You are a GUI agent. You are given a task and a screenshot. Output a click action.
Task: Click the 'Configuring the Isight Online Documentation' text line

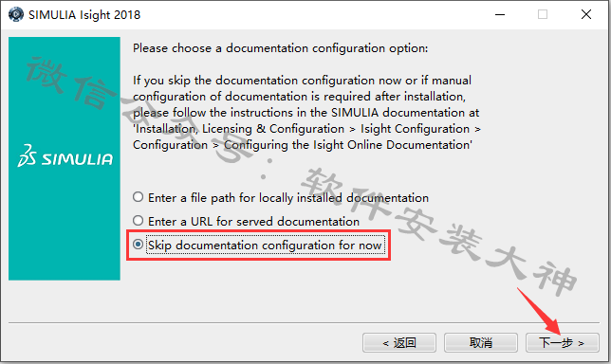[347, 145]
